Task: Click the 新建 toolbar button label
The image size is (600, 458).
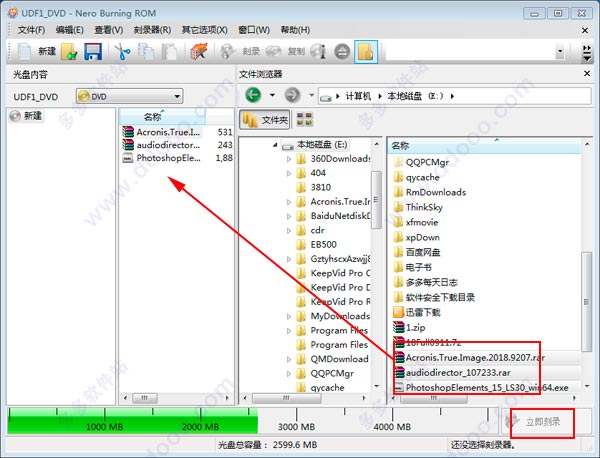Action: [x=47, y=51]
